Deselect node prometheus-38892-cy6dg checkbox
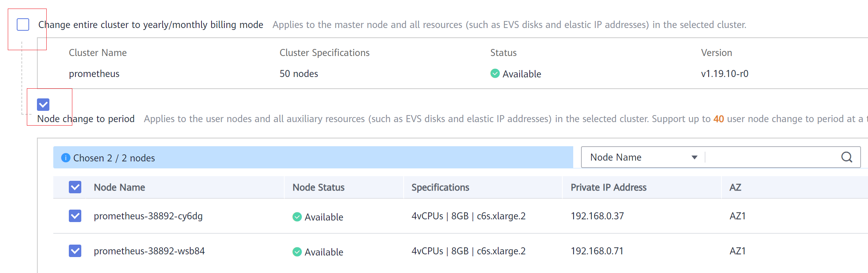868x273 pixels. pyautogui.click(x=75, y=216)
